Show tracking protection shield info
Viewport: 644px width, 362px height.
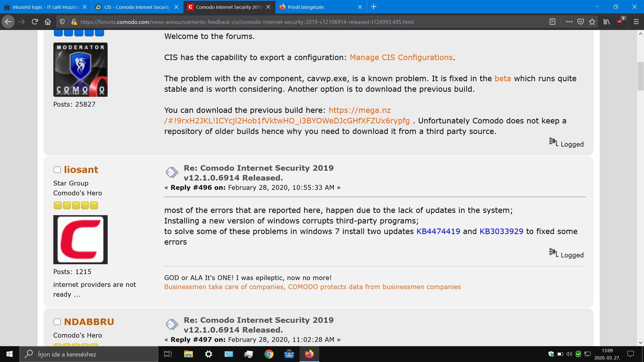click(x=62, y=22)
